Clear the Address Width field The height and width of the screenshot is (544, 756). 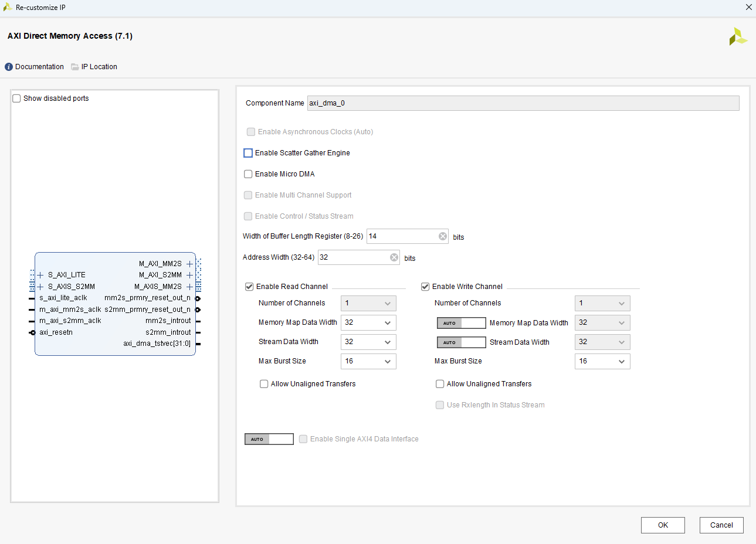394,257
